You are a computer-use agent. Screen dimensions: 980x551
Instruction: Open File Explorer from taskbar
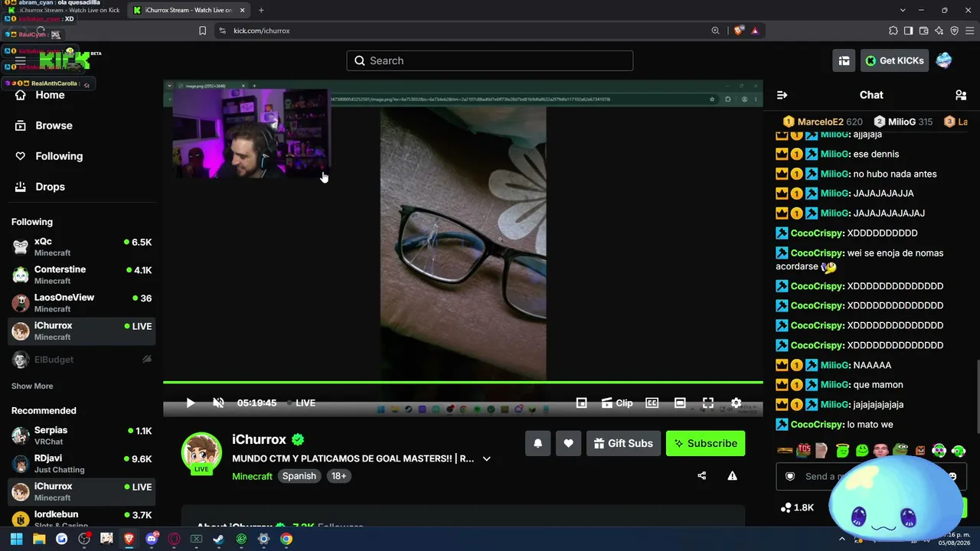39,539
